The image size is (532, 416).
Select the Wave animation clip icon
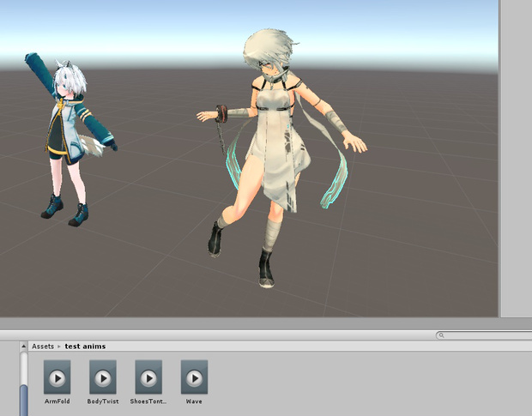(194, 377)
